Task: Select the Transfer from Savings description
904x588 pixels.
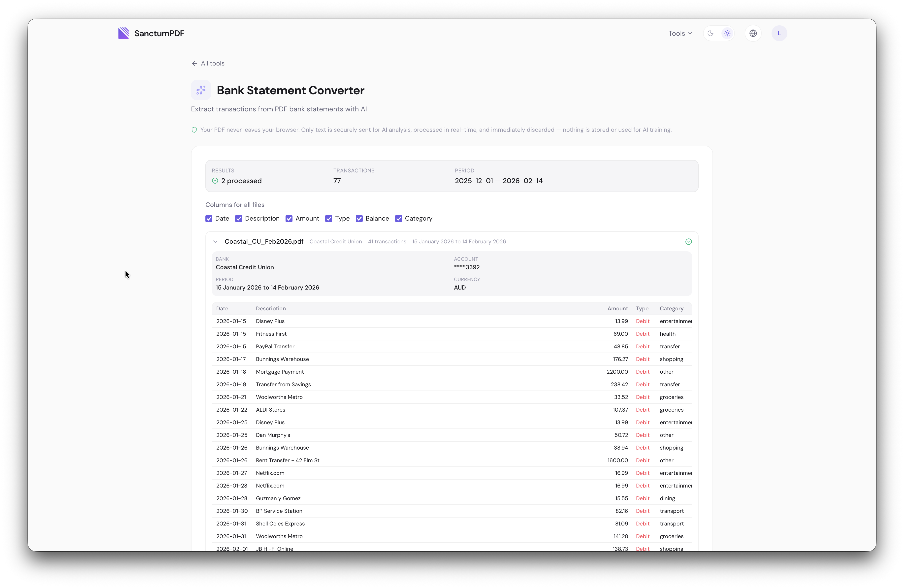Action: click(x=283, y=384)
